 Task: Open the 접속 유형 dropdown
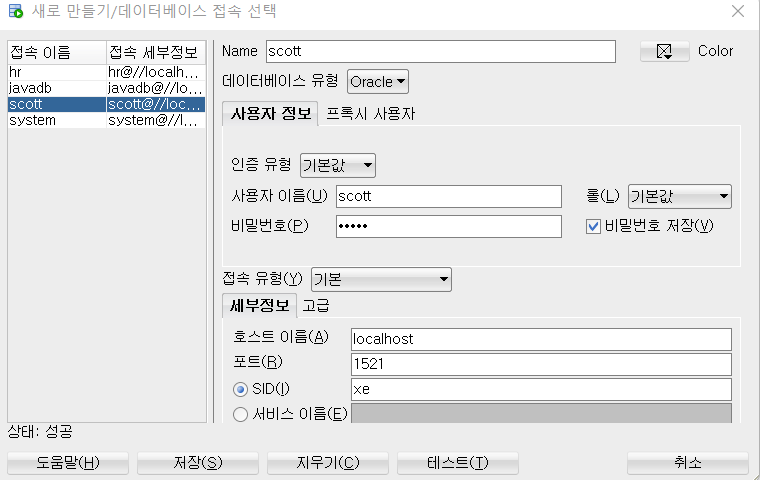(381, 279)
